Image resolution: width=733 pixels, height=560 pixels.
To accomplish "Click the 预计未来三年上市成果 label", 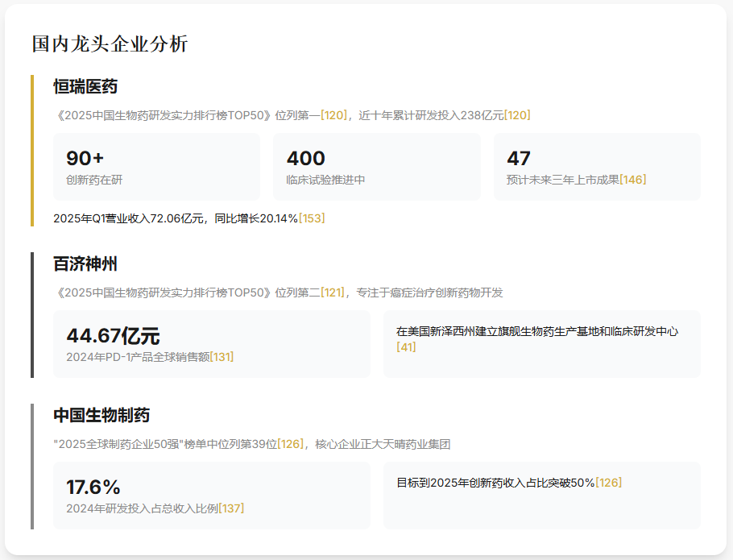I will click(563, 180).
